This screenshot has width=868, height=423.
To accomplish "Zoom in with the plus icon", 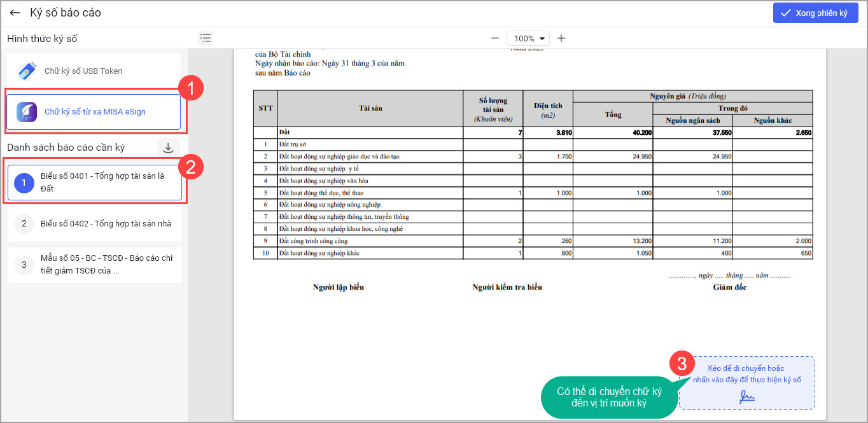I will [x=561, y=38].
